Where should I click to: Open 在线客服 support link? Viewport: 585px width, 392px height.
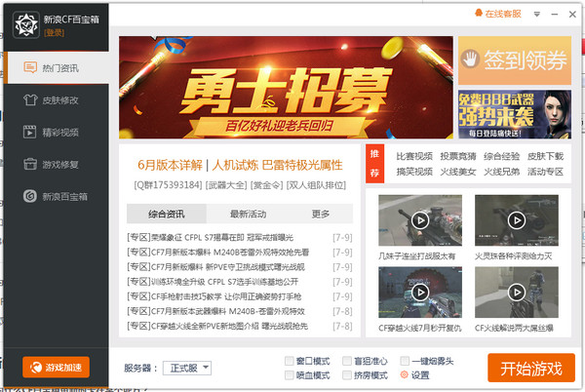[503, 14]
